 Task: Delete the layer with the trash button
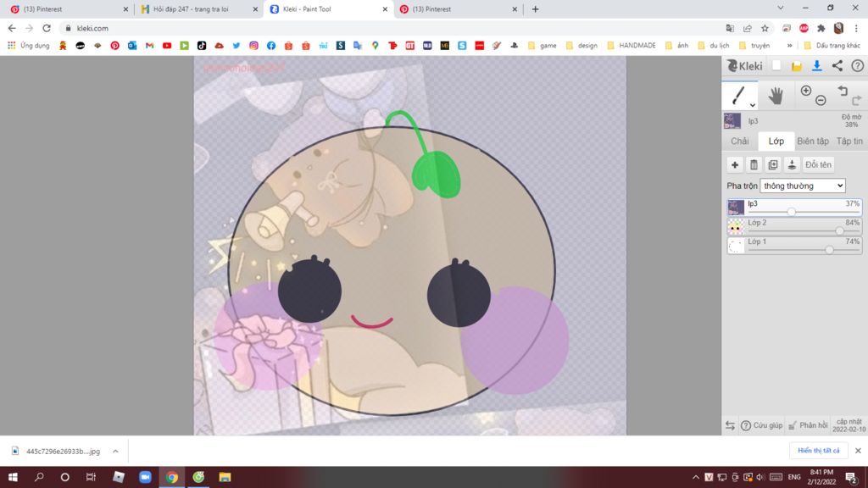(x=754, y=165)
